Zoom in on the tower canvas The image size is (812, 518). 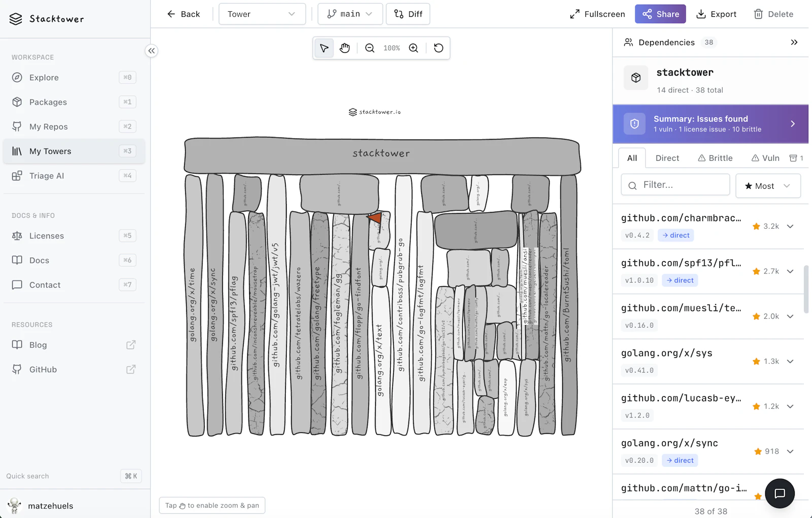point(414,48)
